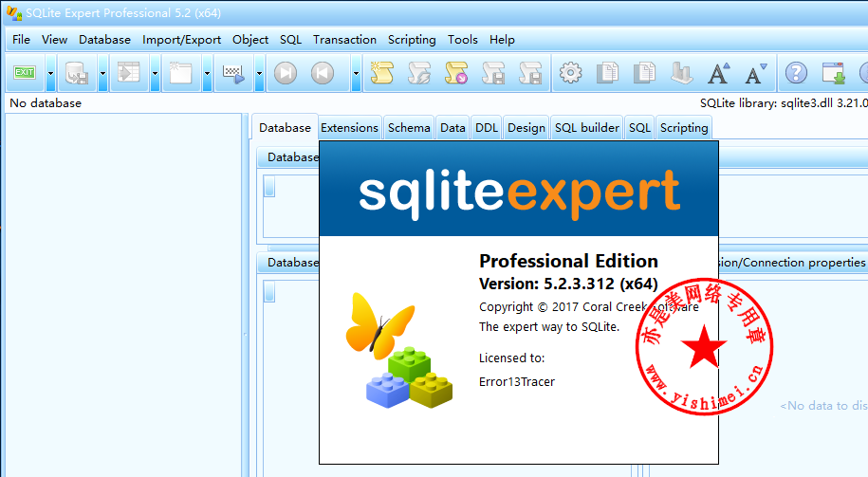Open options via the gear icon

click(x=570, y=73)
